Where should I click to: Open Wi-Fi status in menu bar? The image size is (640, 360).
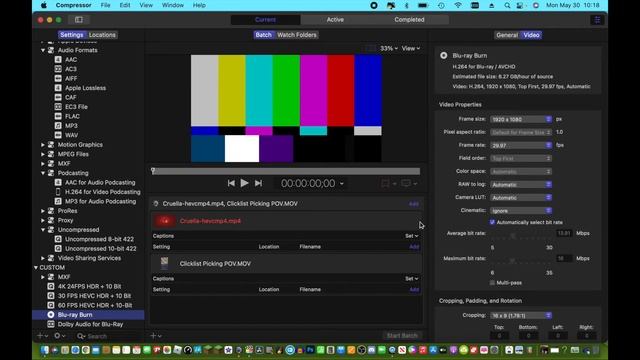(458, 5)
